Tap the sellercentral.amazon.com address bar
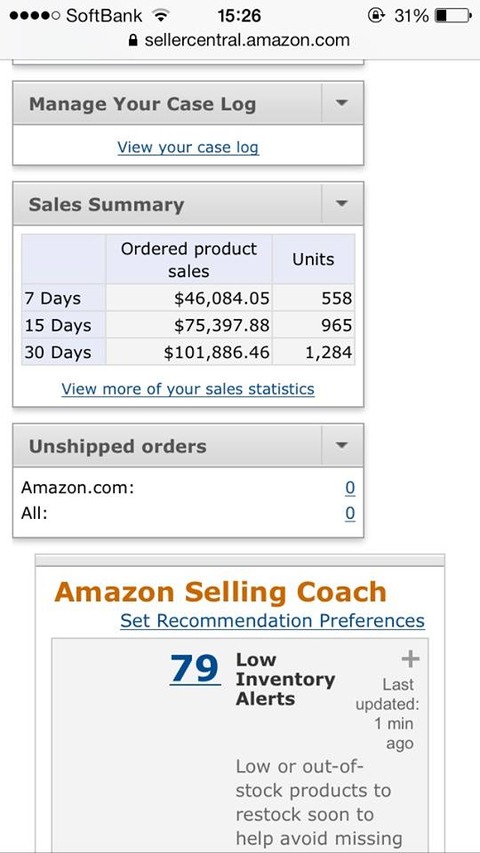The height and width of the screenshot is (853, 480). (x=240, y=40)
